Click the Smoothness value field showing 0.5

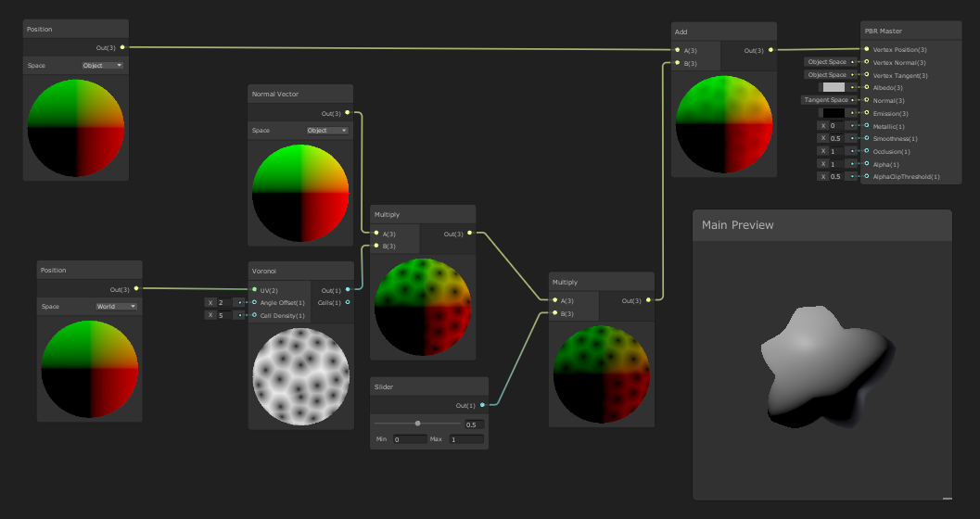[x=836, y=139]
